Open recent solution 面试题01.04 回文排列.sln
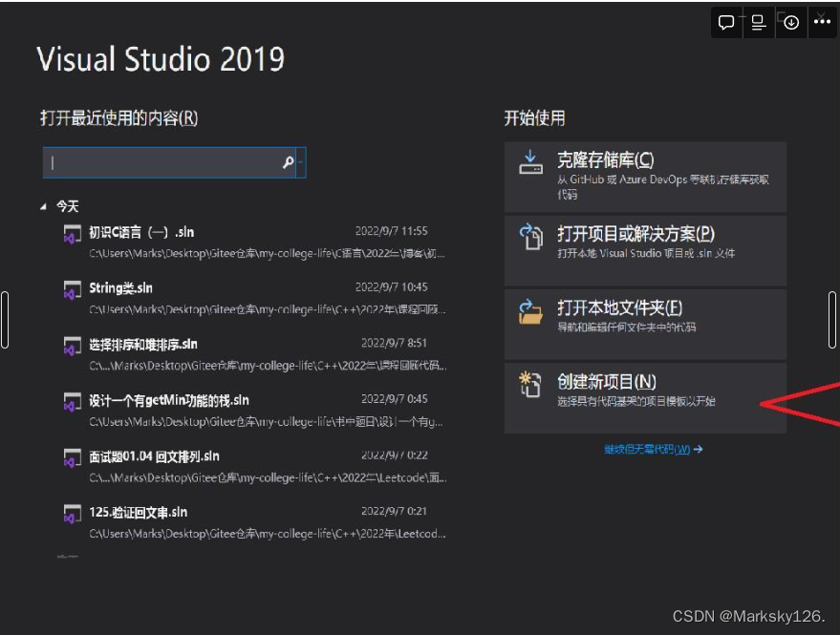 [254, 466]
